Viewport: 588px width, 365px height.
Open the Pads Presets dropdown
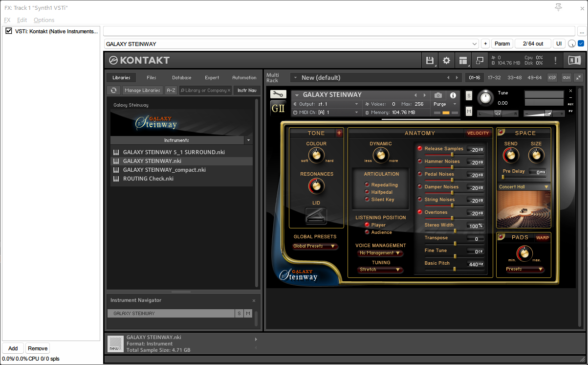(x=525, y=270)
